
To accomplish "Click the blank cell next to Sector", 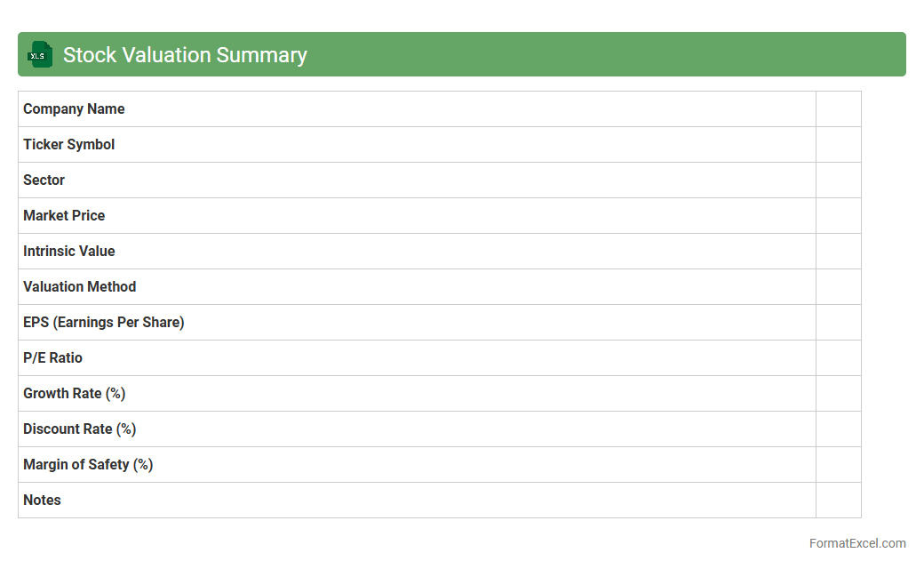I will pos(838,180).
